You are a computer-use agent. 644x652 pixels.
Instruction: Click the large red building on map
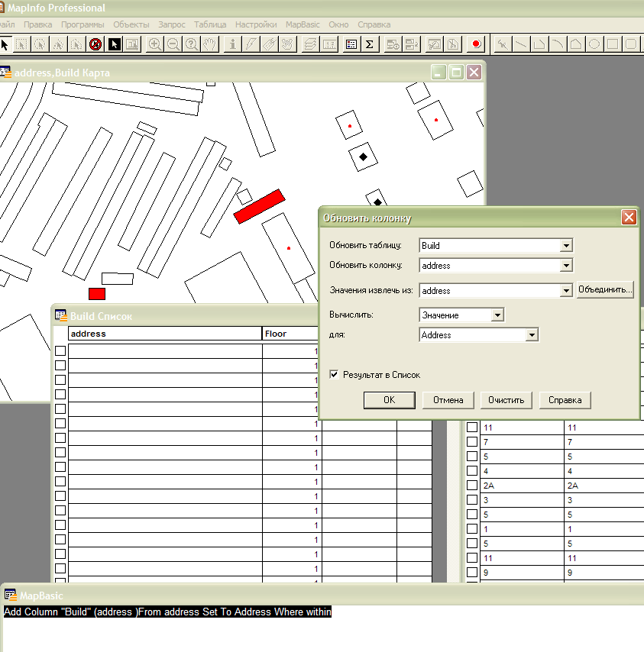point(259,207)
